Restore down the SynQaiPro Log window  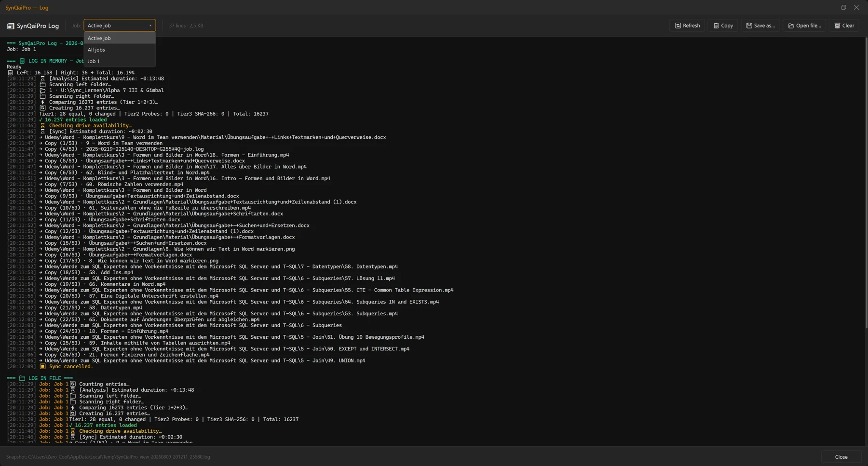[x=843, y=7]
